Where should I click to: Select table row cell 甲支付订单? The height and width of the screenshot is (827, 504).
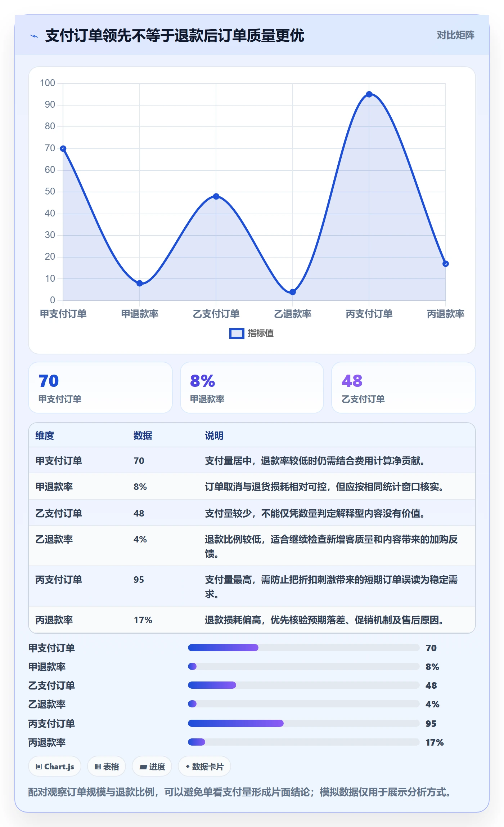click(x=59, y=461)
